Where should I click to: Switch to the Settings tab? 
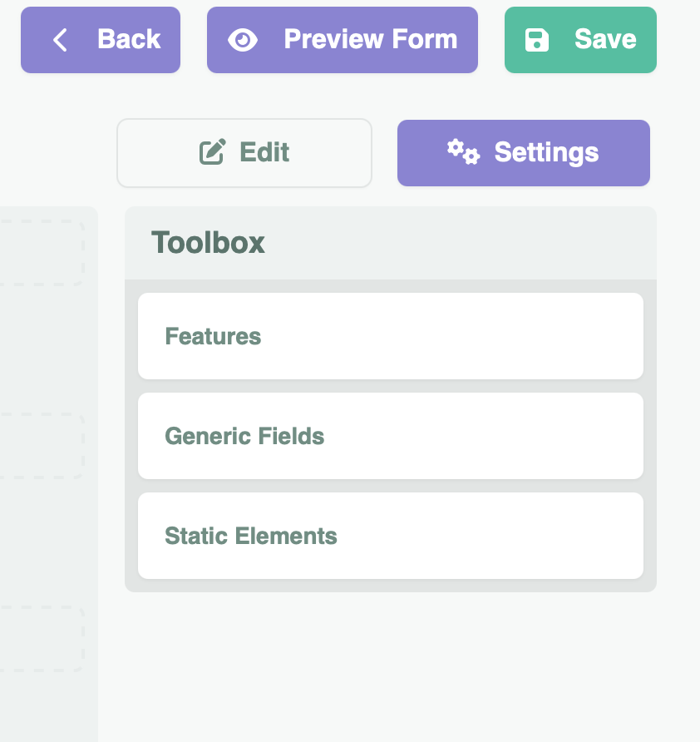pyautogui.click(x=546, y=153)
